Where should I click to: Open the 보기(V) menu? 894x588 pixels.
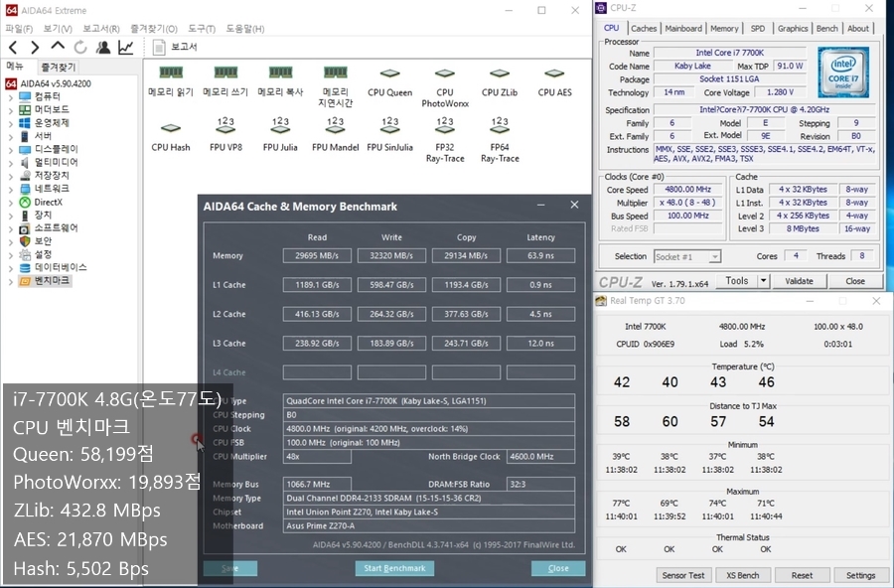[58, 29]
